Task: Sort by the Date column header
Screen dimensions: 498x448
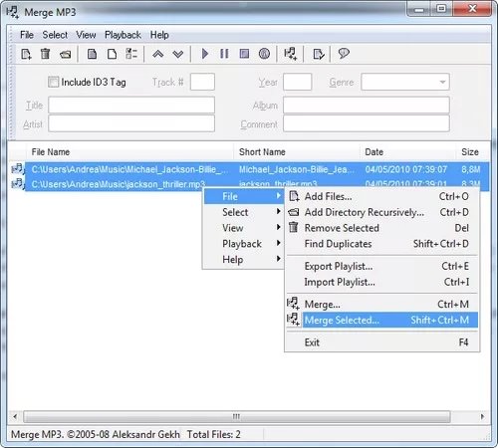Action: click(x=407, y=152)
